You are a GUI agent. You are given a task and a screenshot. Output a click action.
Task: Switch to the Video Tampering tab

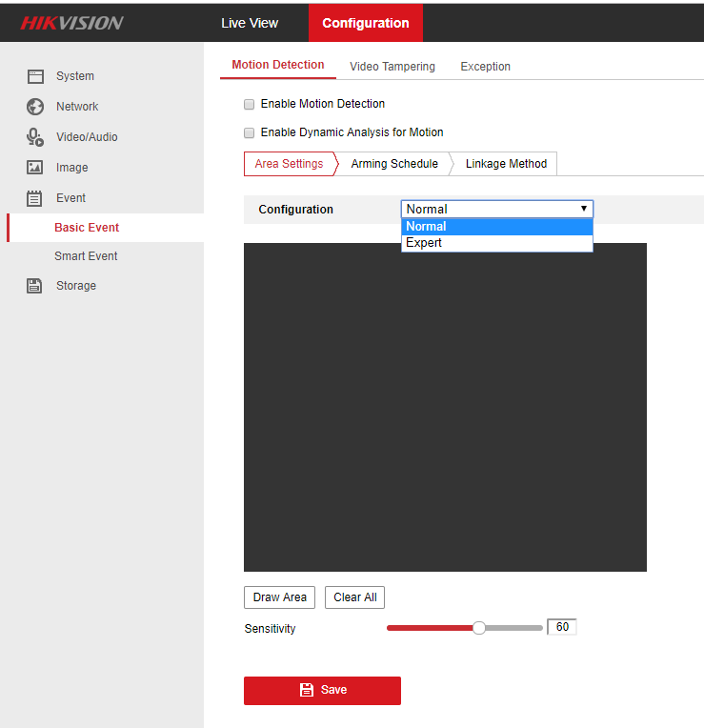tap(392, 67)
